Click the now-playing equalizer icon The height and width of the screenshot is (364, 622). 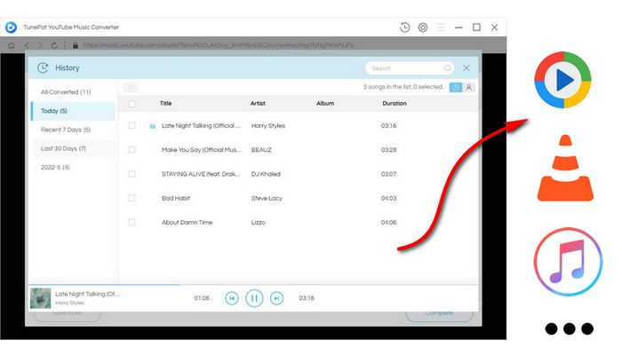pos(152,126)
